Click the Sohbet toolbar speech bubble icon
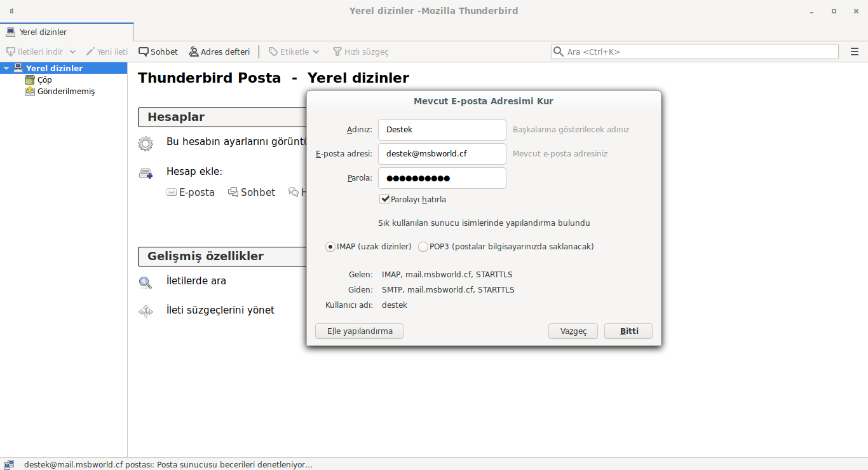Screen dimensions: 868x470 point(144,52)
